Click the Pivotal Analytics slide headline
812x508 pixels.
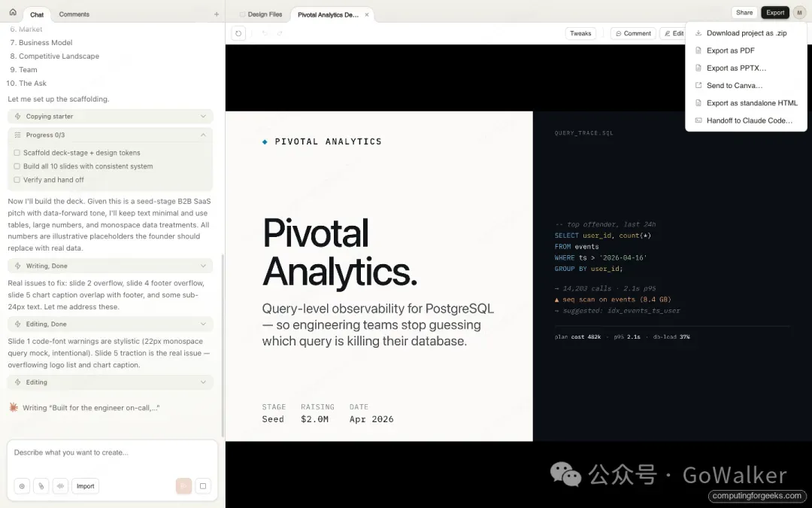tap(341, 251)
